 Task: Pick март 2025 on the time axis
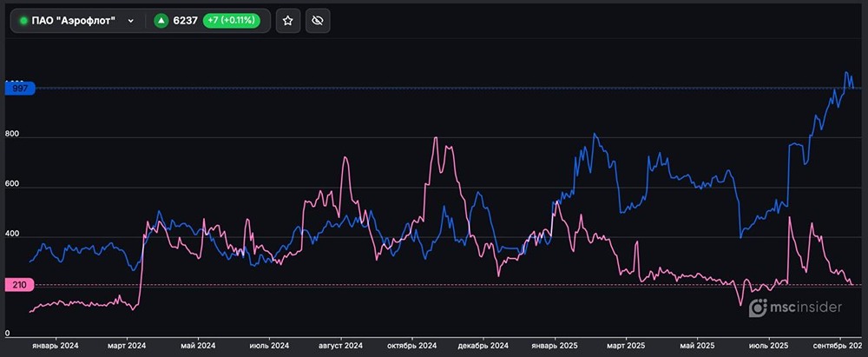pos(625,346)
